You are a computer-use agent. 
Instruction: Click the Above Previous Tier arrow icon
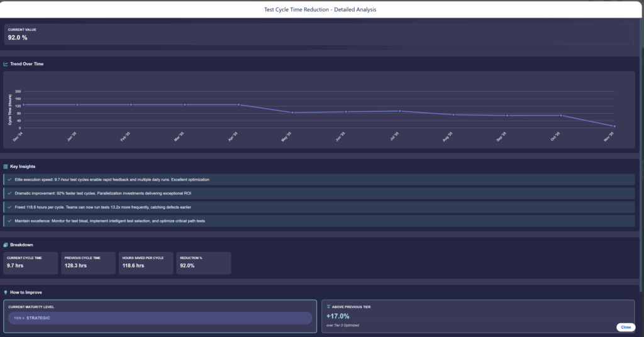[328, 307]
